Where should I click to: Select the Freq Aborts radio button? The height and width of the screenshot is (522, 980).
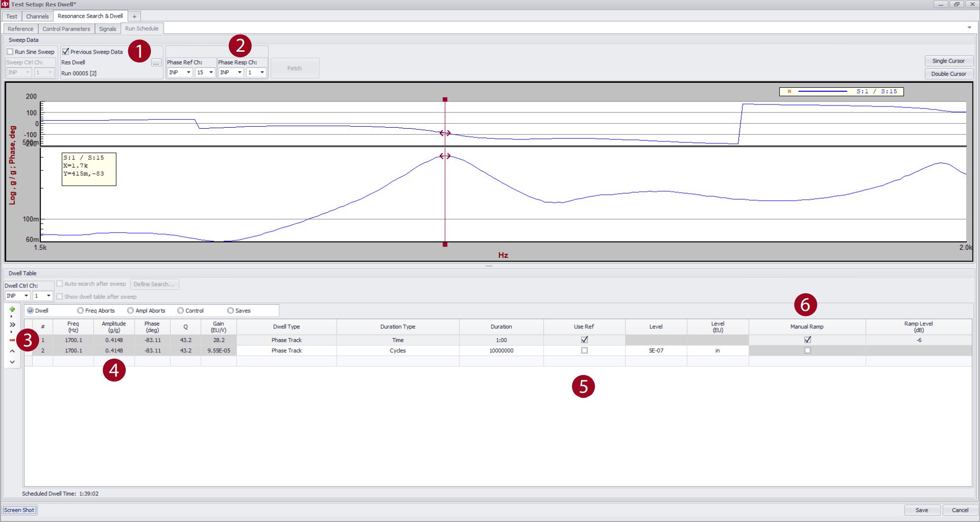pos(80,311)
